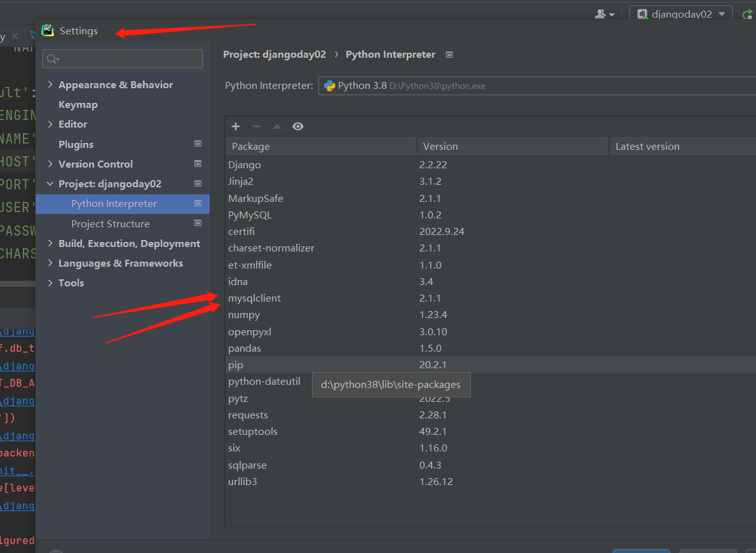Expand Appearance & Behavior section
The image size is (756, 553).
[50, 84]
